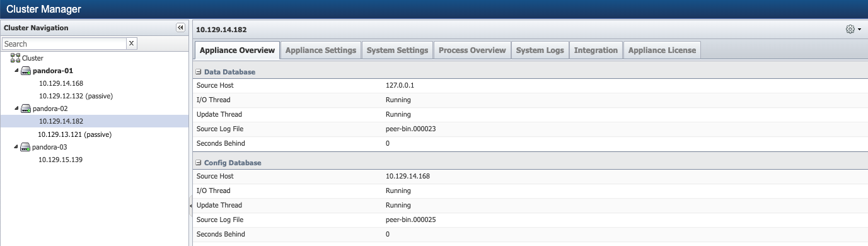The image size is (868, 246).
Task: Collapse the pandora-03 tree node
Action: point(16,147)
